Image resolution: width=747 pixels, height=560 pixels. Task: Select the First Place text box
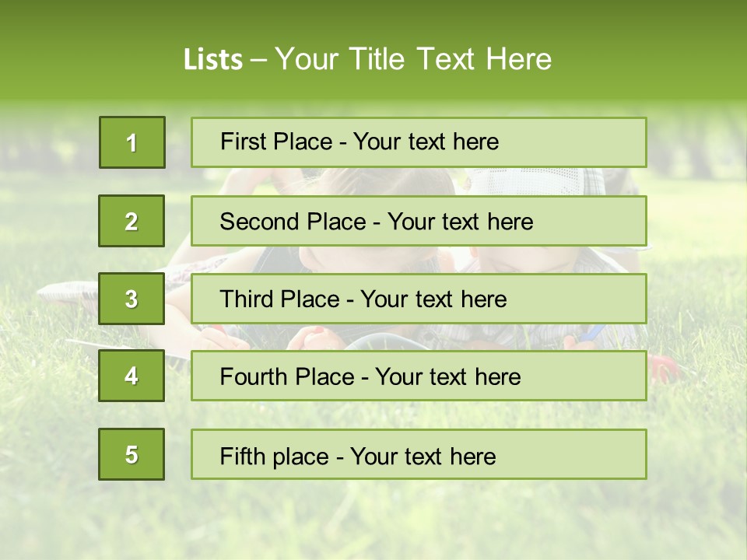point(419,142)
